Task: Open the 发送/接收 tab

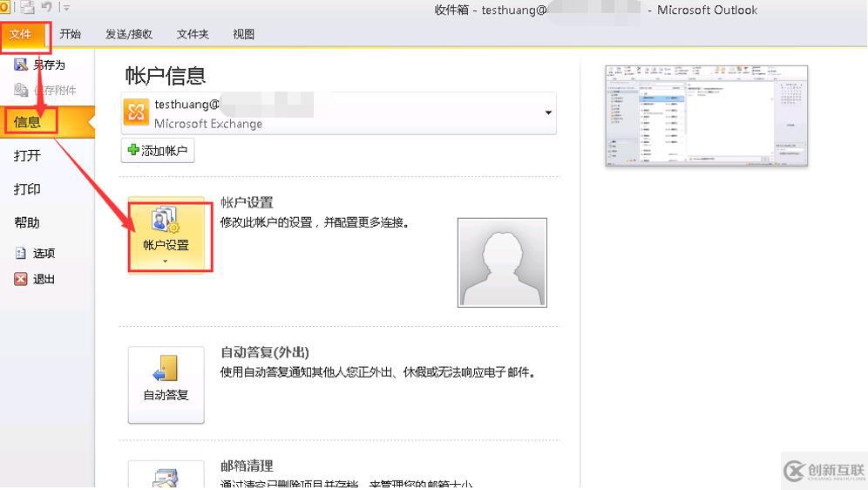Action: [x=129, y=34]
